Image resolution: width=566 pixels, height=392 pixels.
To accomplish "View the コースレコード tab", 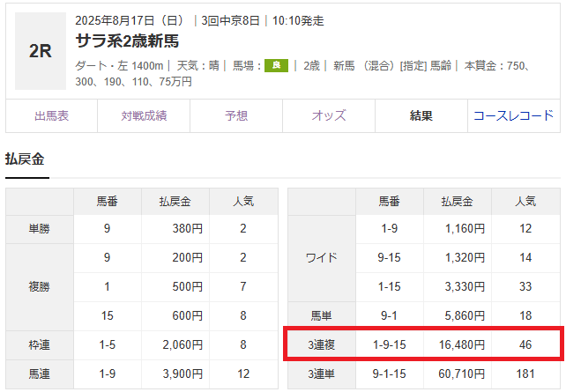I will tap(514, 115).
